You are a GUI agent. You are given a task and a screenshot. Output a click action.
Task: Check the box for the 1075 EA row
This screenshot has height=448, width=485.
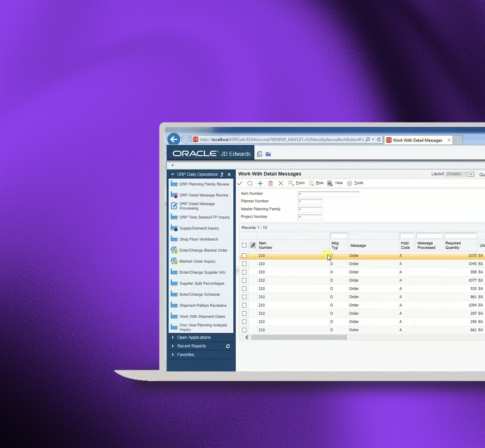click(x=244, y=256)
